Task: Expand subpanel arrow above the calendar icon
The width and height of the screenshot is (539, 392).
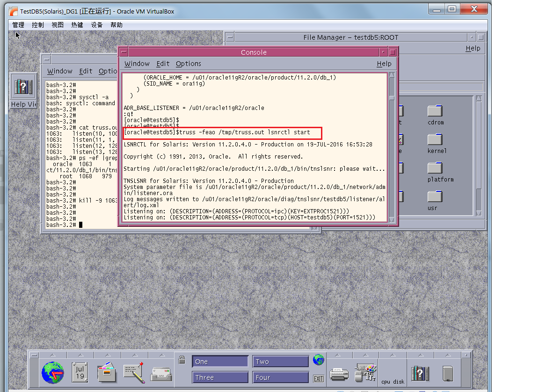Action: tap(80, 355)
